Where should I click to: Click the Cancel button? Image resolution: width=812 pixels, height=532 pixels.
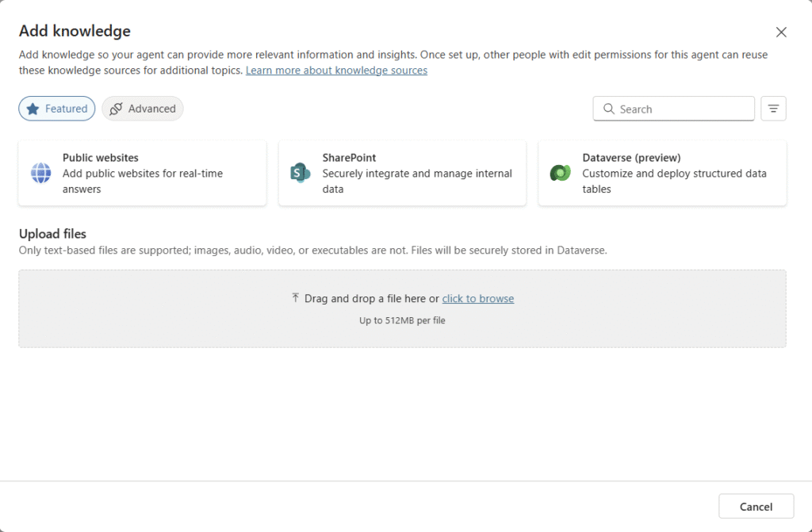pos(756,506)
